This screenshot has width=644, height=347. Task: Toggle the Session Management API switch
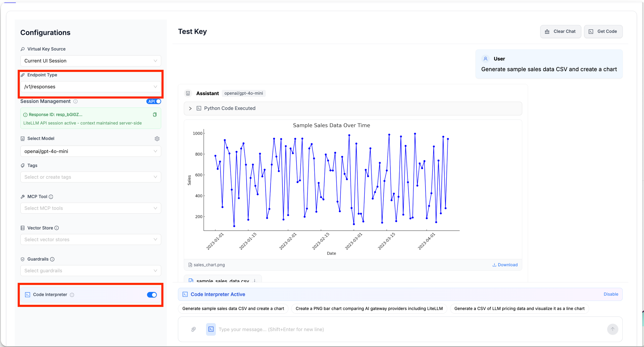coord(154,101)
